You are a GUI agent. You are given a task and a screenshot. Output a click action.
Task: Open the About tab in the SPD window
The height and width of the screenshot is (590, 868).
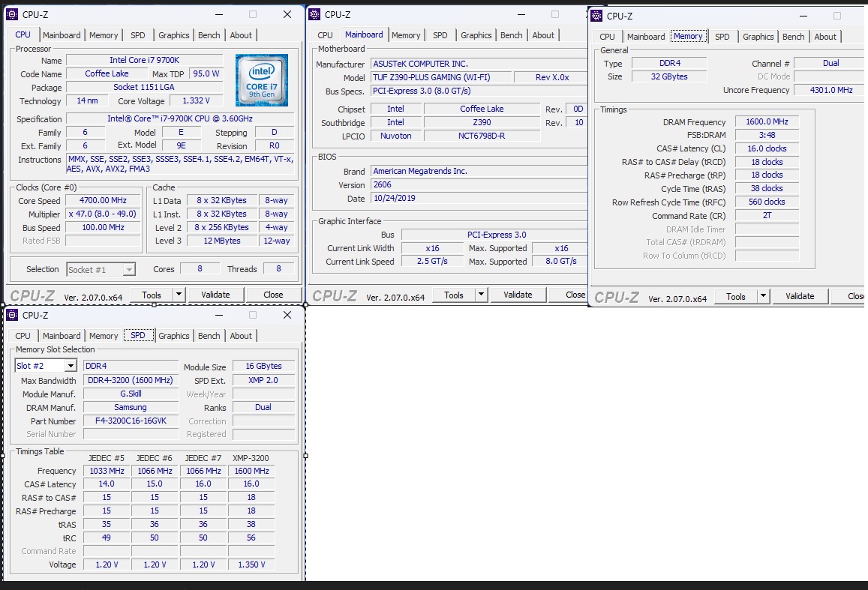tap(241, 336)
